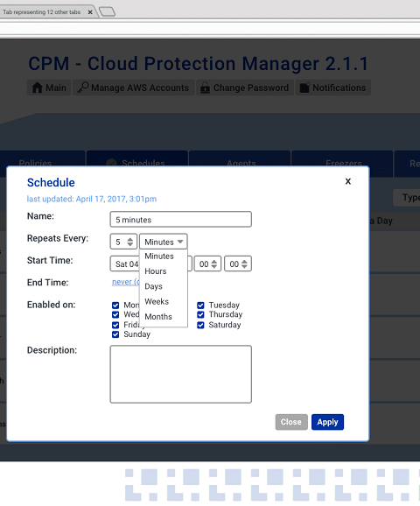This screenshot has height=506, width=420.
Task: Choose Minutes in the dropdown list
Action: pyautogui.click(x=159, y=257)
